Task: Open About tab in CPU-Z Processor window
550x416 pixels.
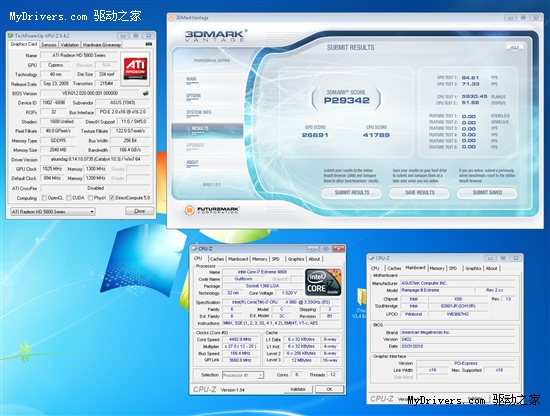Action: click(314, 259)
